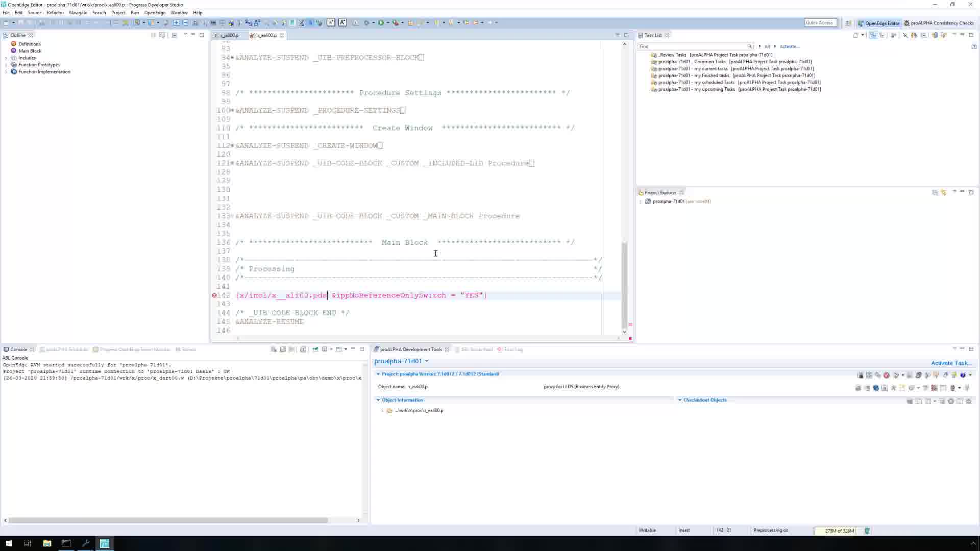Click Clear Console icon
This screenshot has height=551, width=980.
point(274,349)
